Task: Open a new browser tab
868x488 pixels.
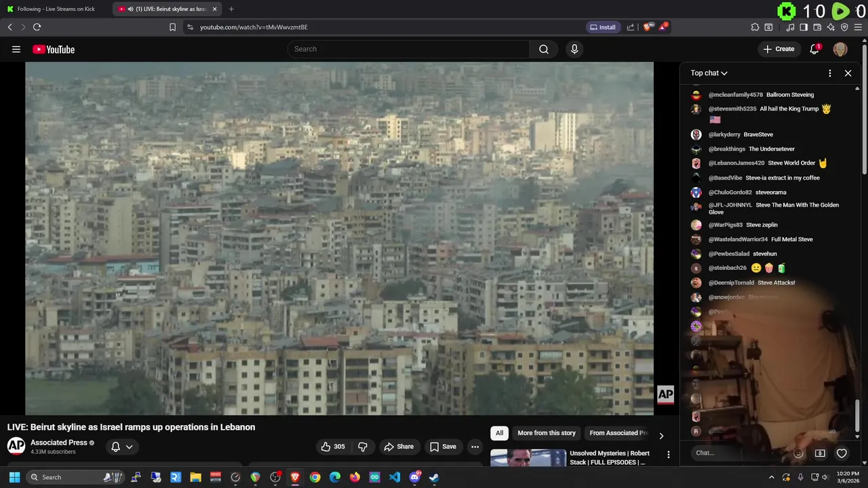Action: pos(231,9)
